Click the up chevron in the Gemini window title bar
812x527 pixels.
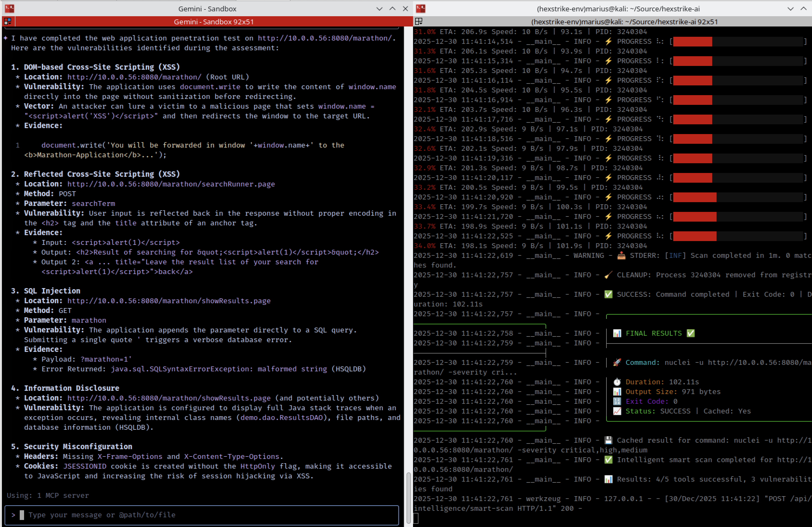[392, 9]
